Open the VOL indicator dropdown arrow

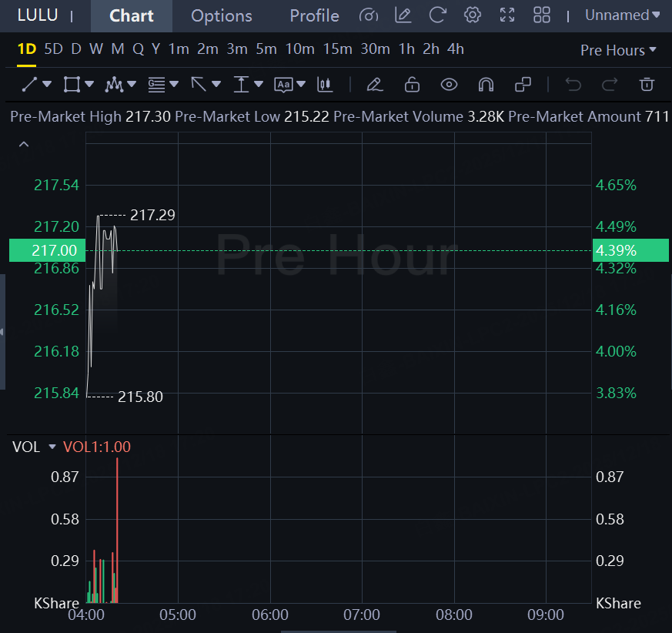click(x=52, y=447)
